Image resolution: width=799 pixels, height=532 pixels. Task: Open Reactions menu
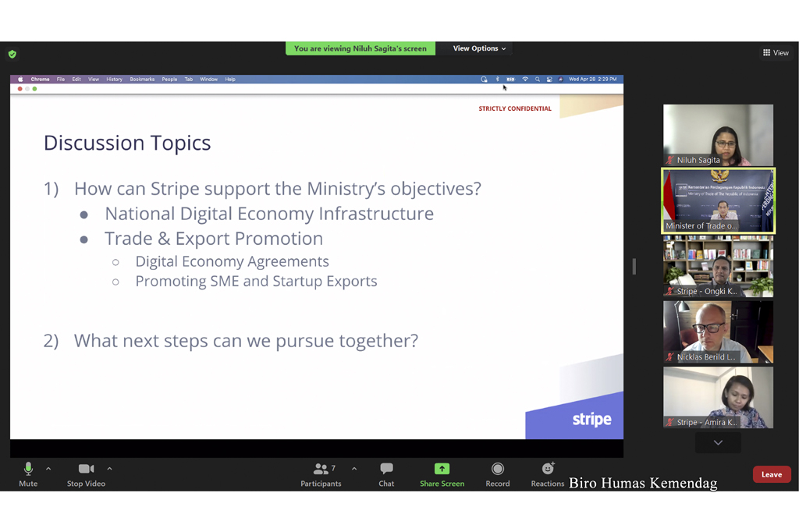(x=547, y=474)
